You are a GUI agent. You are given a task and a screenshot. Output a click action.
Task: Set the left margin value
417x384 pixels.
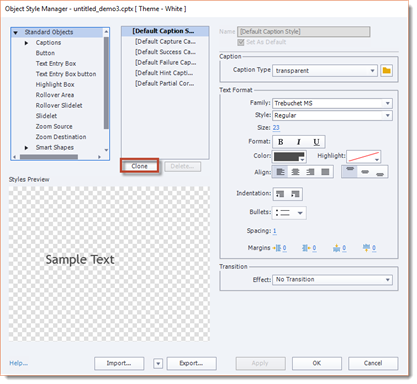point(284,248)
